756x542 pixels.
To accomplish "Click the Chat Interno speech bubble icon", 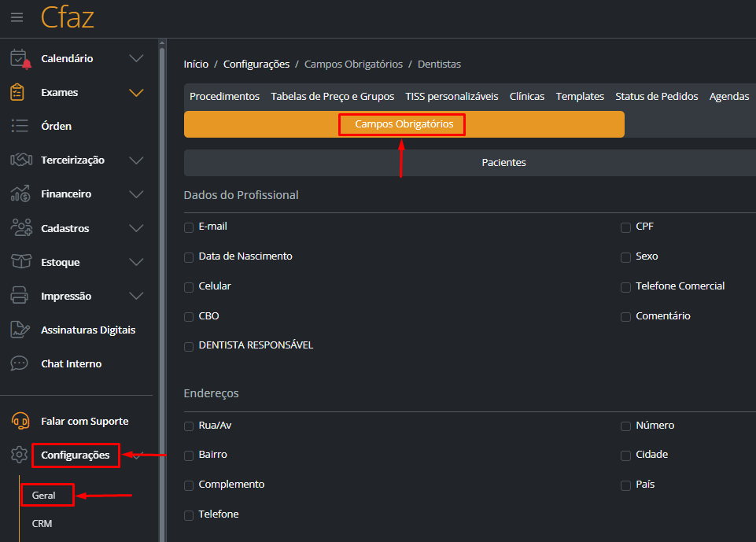I will point(20,363).
